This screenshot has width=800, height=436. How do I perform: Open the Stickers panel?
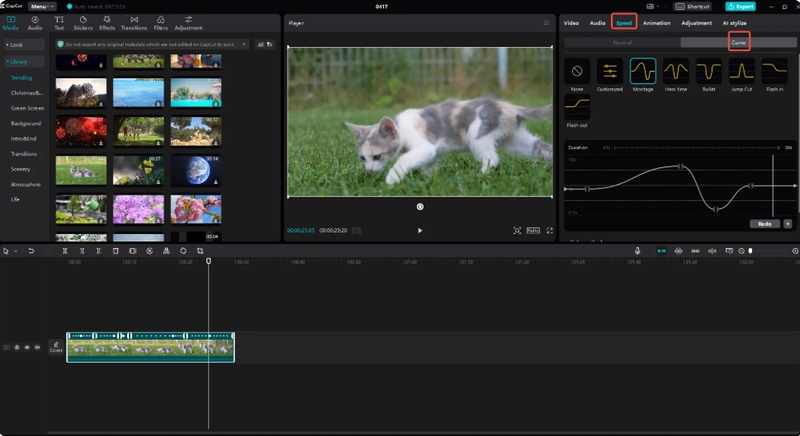(x=83, y=23)
